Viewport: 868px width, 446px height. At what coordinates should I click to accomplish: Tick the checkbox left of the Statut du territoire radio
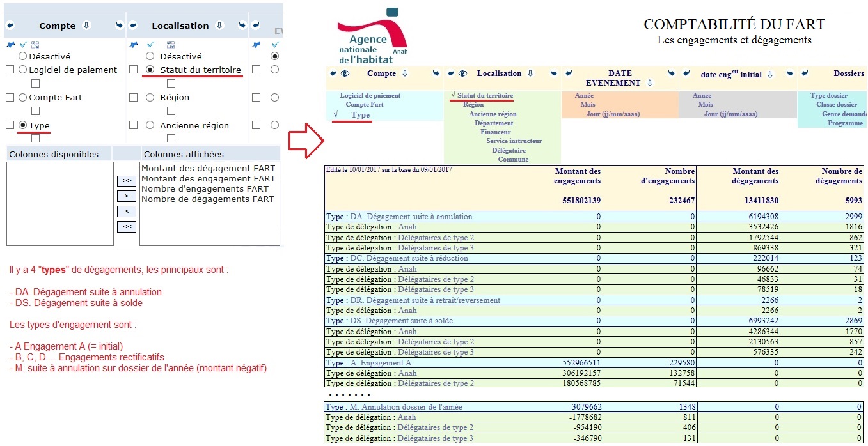point(133,70)
